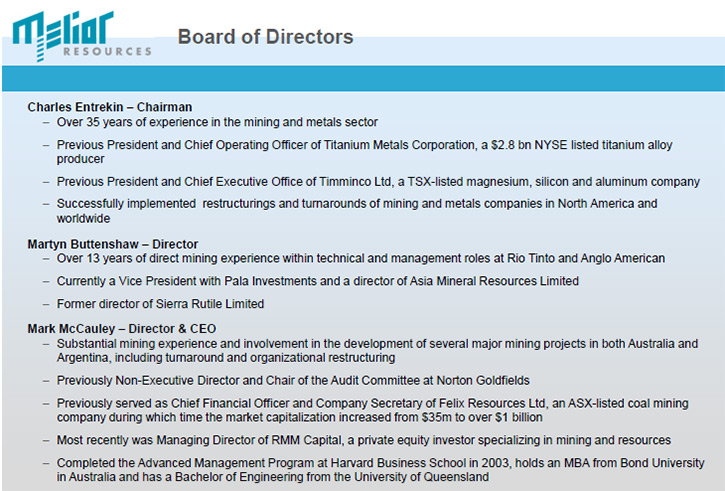The width and height of the screenshot is (725, 491).
Task: Select the Pala Investments bullet text
Action: pos(318,281)
